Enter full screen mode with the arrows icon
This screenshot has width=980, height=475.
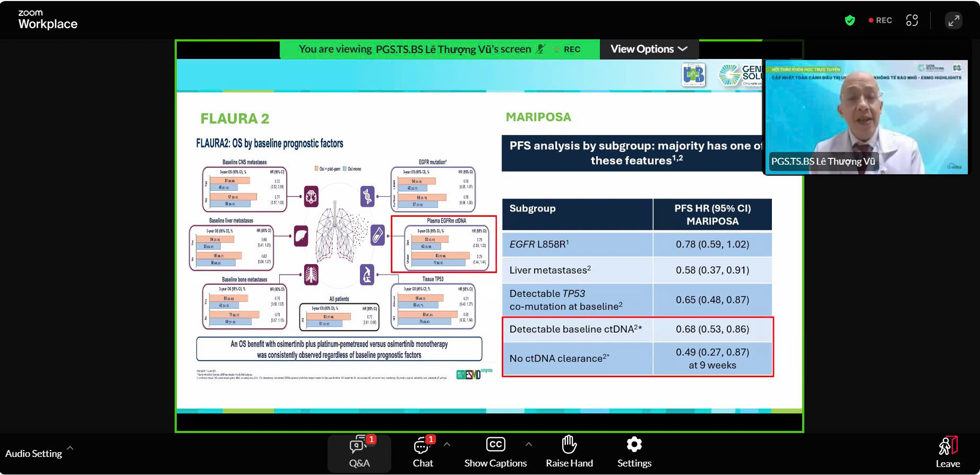(953, 20)
